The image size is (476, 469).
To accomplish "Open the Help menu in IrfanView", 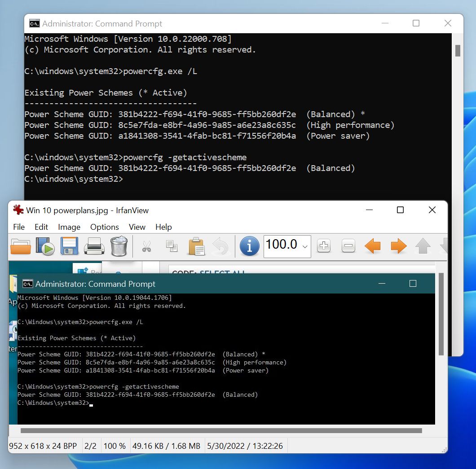I will (x=163, y=227).
